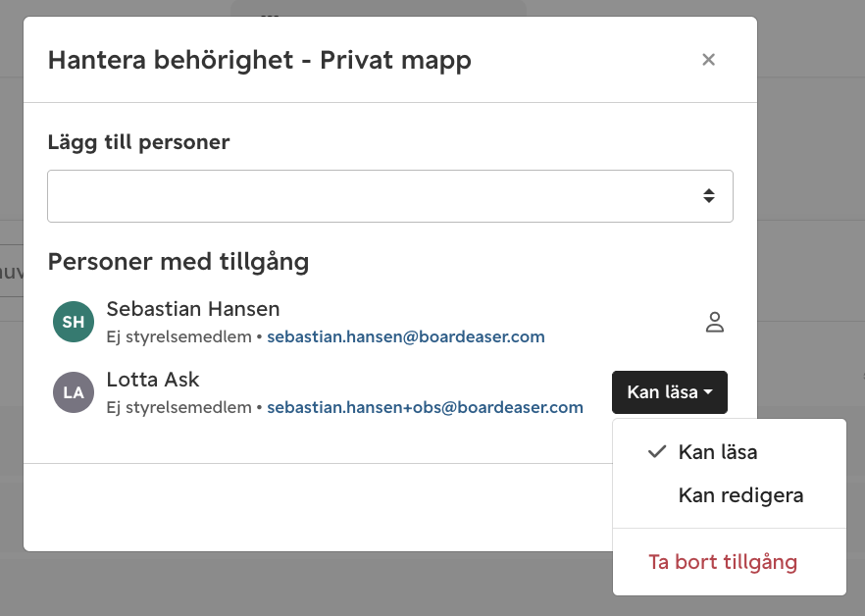Click the up-down arrows in the person selector
Viewport: 865px width, 616px height.
pos(709,196)
